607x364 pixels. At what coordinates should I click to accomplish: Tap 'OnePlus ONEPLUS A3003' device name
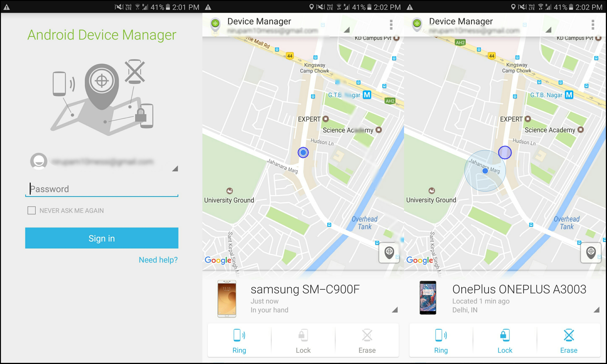519,289
